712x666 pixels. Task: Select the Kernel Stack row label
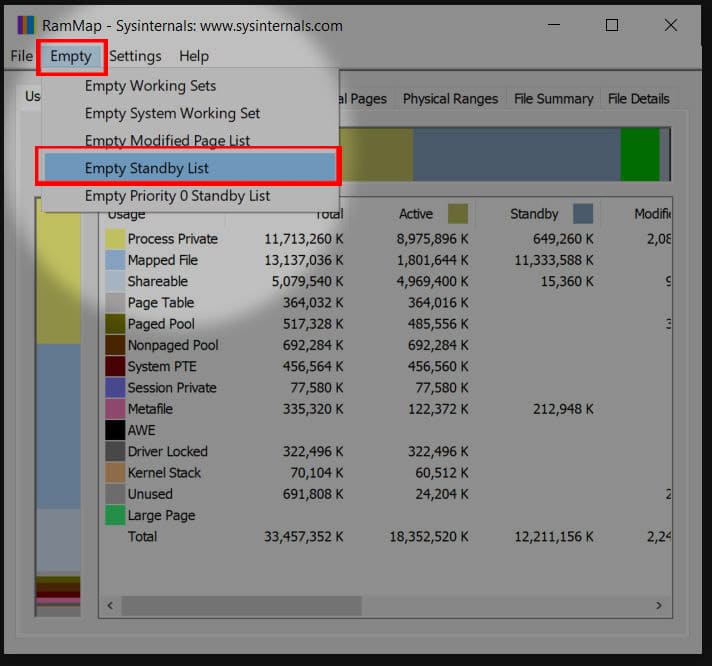click(x=164, y=473)
